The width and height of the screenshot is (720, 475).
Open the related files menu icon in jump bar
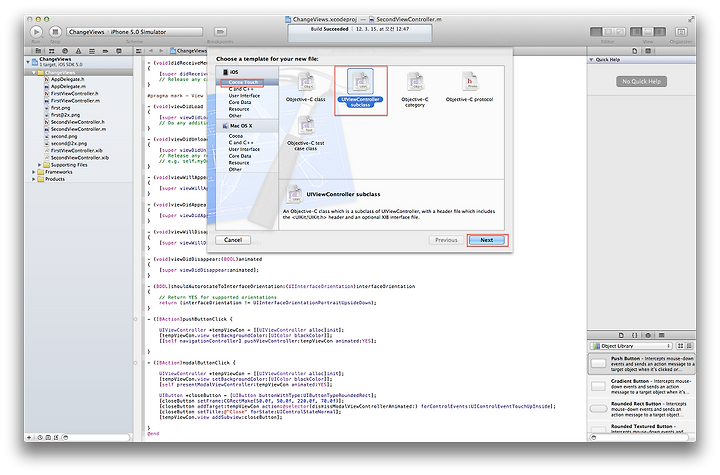click(138, 51)
